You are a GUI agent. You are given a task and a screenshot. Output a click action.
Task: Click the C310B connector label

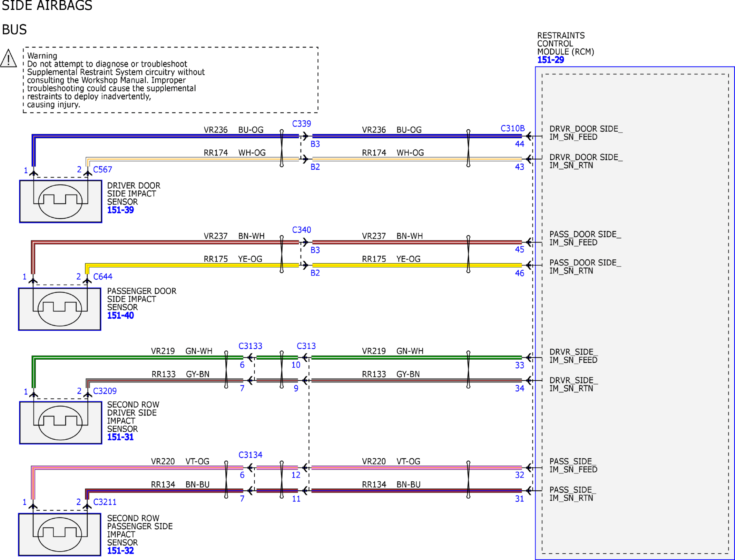(512, 129)
